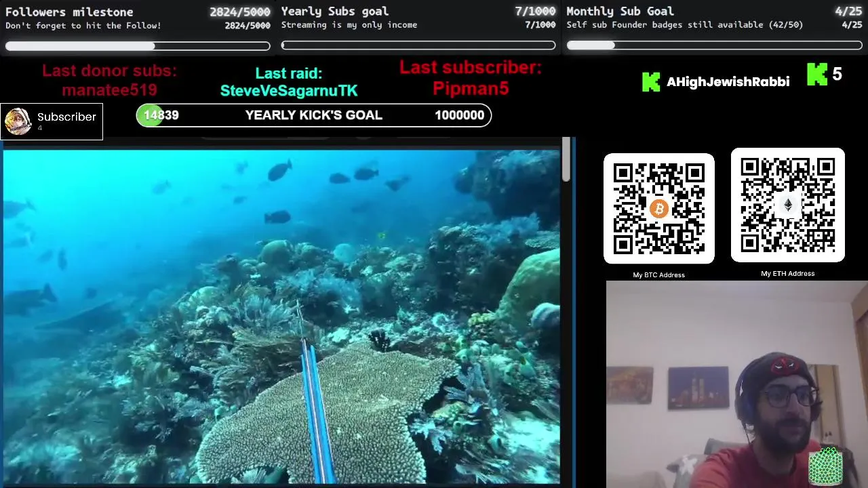Viewport: 868px width, 488px height.
Task: Click the Kick logo beside AHighJewishRabbi
Action: click(650, 82)
